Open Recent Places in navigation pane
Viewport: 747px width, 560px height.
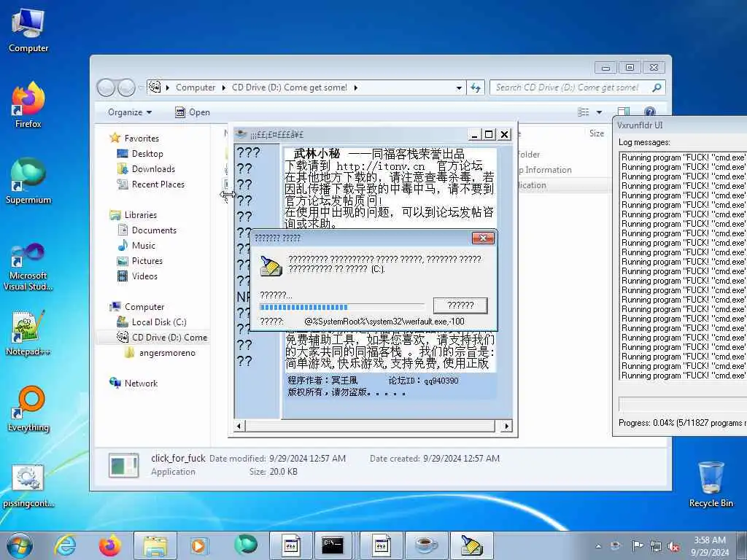pyautogui.click(x=158, y=184)
